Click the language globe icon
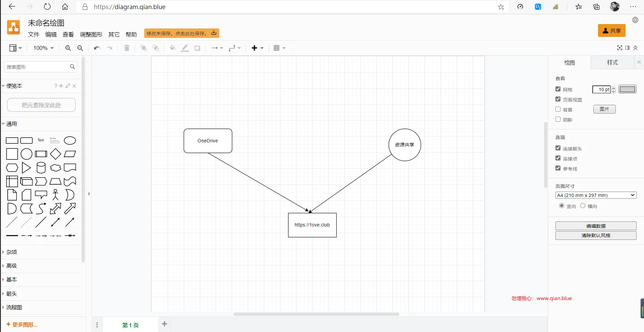The image size is (644, 332). tap(635, 20)
